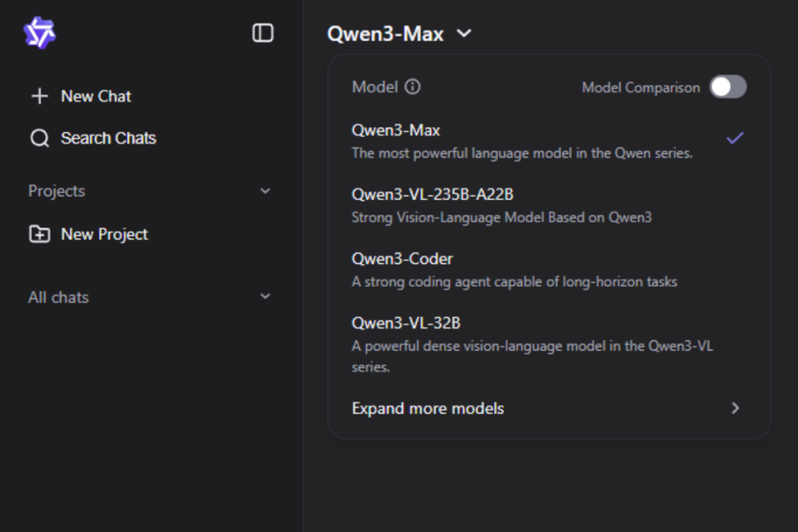Click the Qwen logo icon
This screenshot has width=798, height=532.
click(41, 33)
